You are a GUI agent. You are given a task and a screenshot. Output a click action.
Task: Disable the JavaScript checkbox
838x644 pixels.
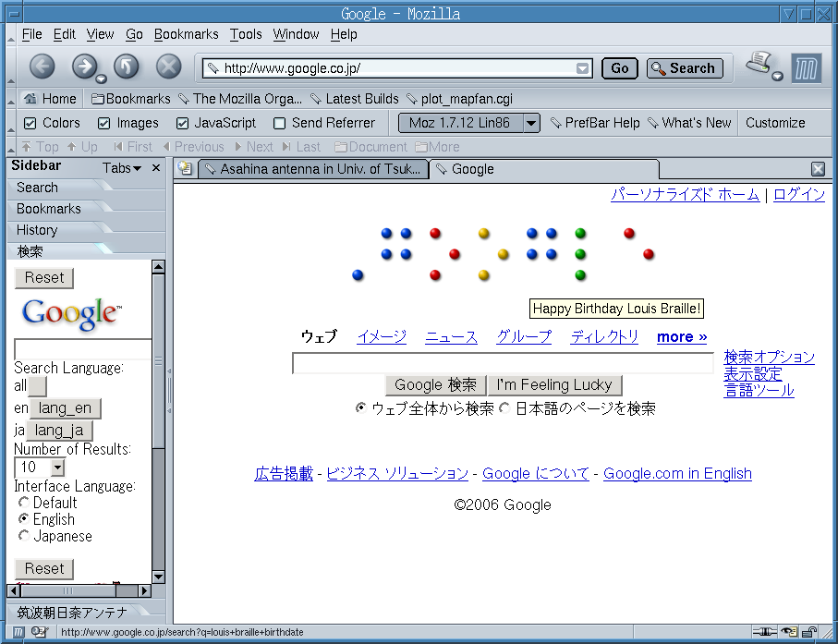click(x=182, y=124)
